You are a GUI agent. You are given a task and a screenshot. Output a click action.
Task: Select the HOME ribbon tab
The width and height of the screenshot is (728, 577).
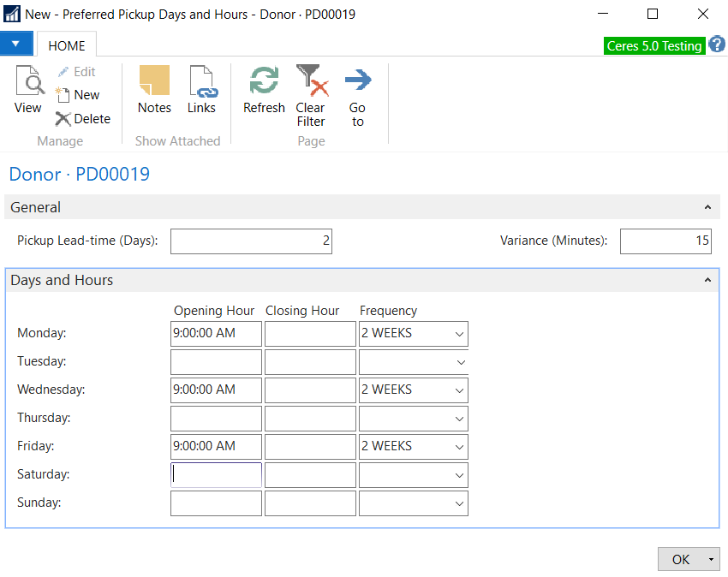click(66, 45)
